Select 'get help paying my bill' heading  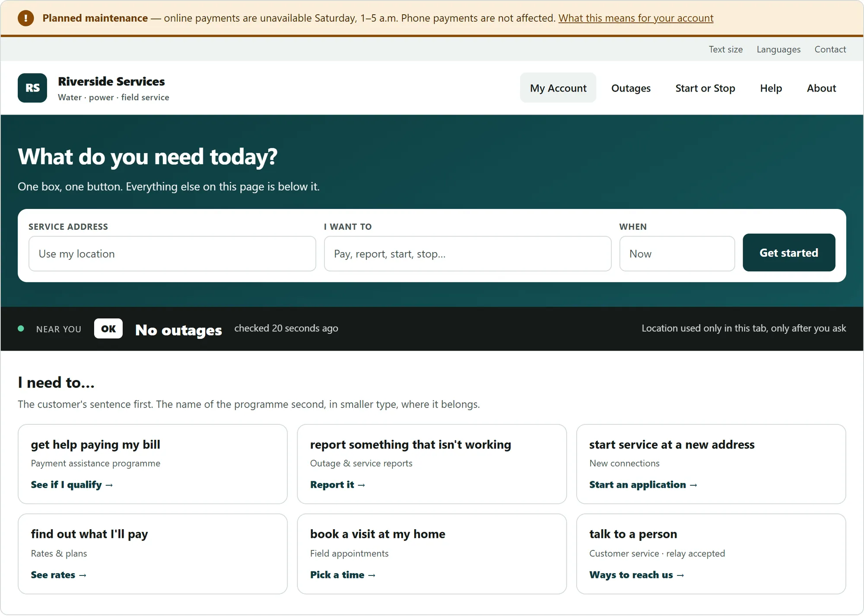pyautogui.click(x=95, y=445)
